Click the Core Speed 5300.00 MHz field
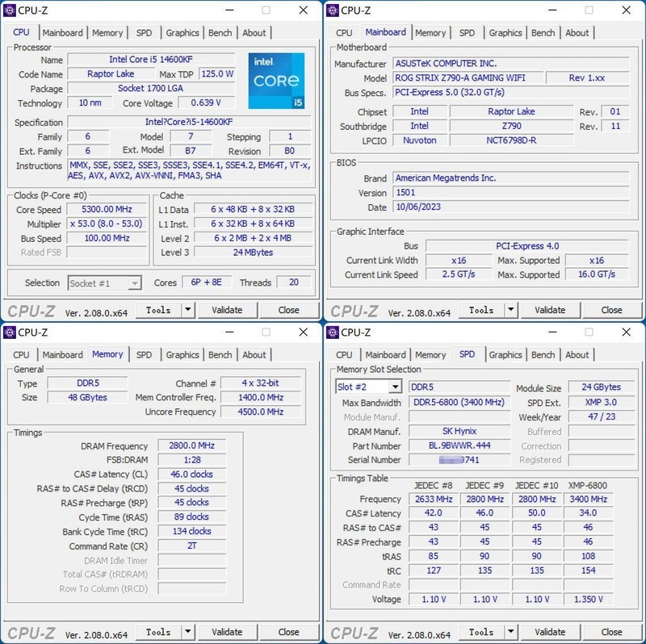 coord(107,210)
